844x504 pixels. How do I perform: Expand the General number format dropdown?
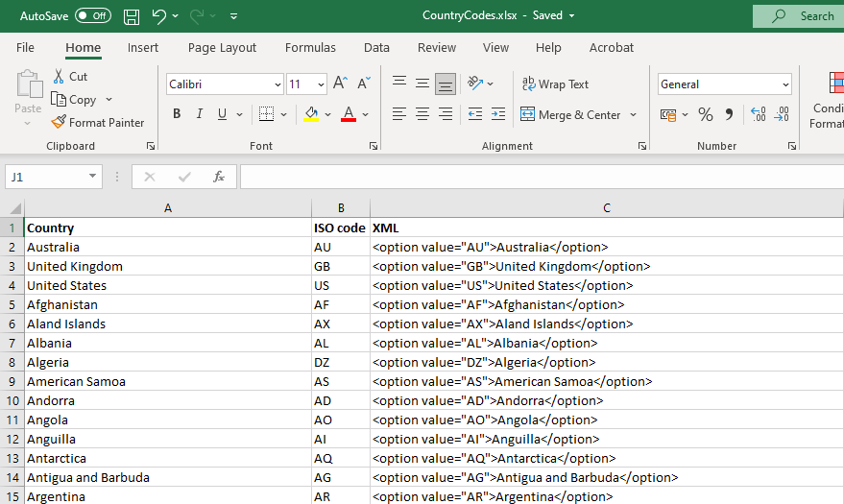785,84
